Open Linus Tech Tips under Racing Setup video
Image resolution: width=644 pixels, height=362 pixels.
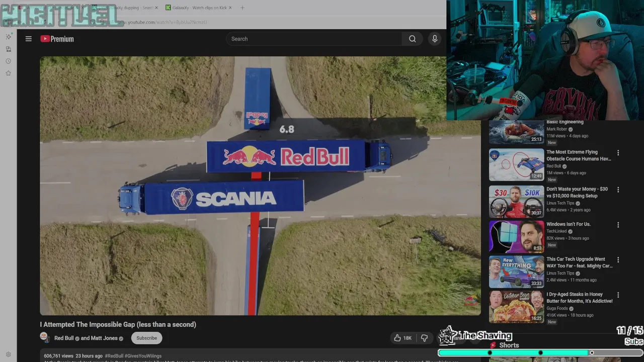[x=560, y=203]
